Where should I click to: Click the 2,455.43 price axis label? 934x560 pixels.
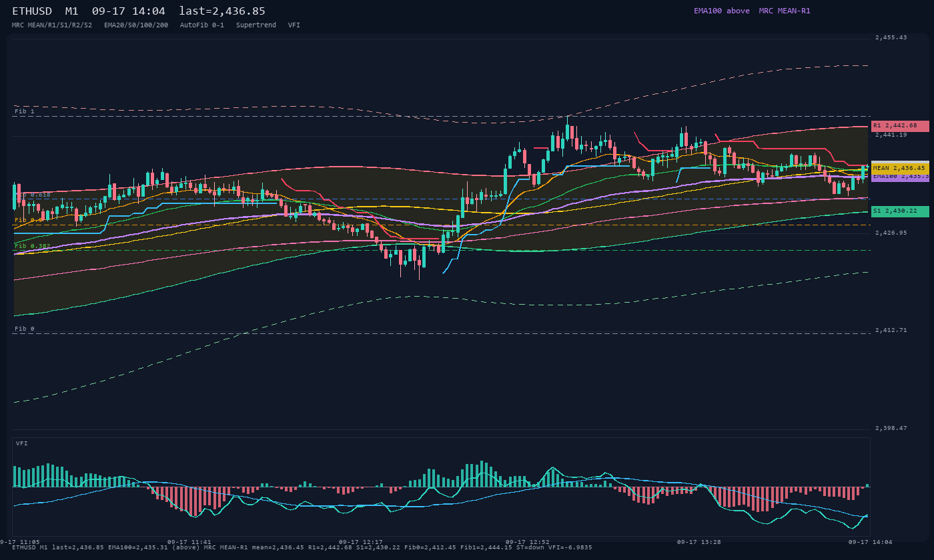tap(891, 37)
